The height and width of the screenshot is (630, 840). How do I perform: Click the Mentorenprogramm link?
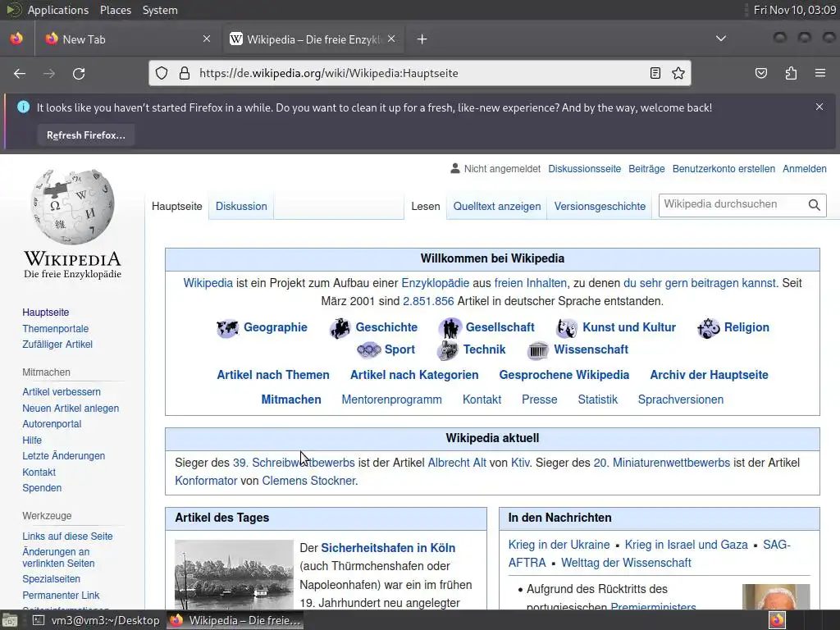point(391,399)
